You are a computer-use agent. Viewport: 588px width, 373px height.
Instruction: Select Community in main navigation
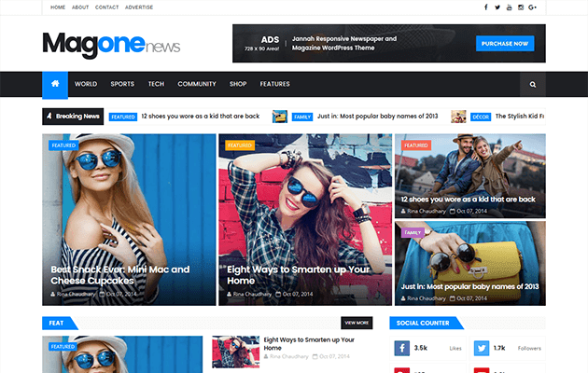pyautogui.click(x=197, y=84)
